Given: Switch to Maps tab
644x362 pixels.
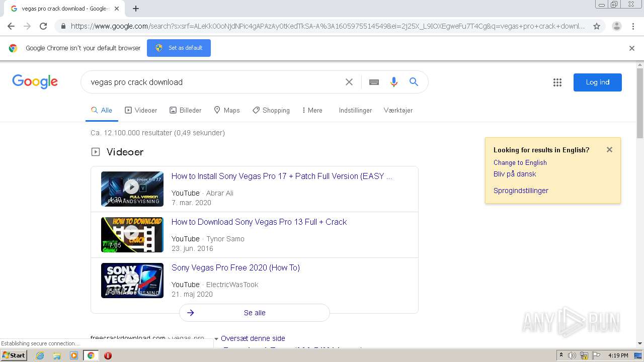Looking at the screenshot, I should pyautogui.click(x=226, y=110).
